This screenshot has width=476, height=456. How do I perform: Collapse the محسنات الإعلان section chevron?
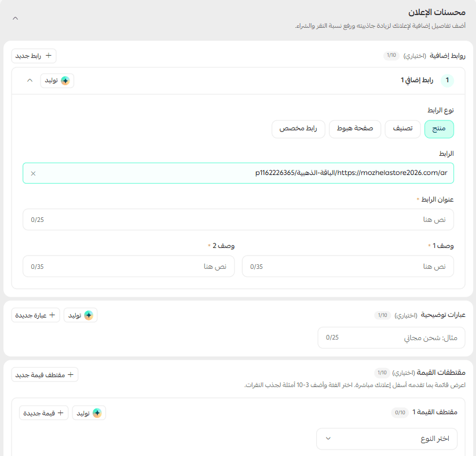tap(15, 18)
